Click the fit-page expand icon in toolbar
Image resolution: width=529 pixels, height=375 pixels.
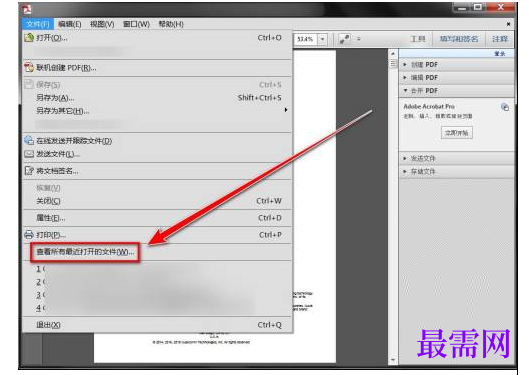[345, 39]
